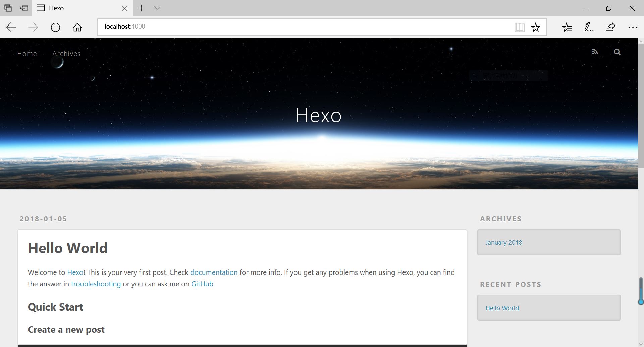Go back to previous page
The width and height of the screenshot is (644, 347).
(x=11, y=27)
